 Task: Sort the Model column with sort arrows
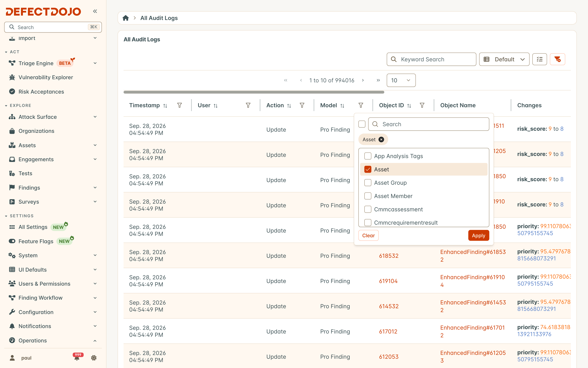pyautogui.click(x=342, y=106)
